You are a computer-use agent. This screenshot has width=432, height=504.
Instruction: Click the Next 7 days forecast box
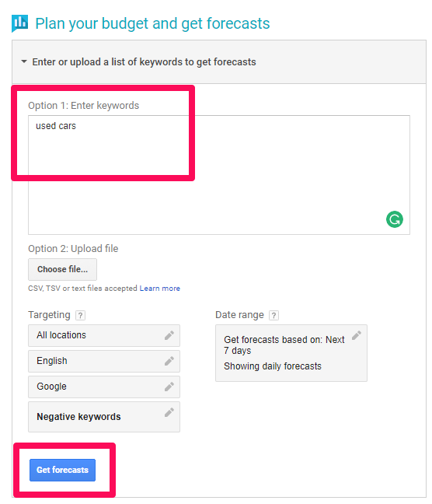point(291,353)
